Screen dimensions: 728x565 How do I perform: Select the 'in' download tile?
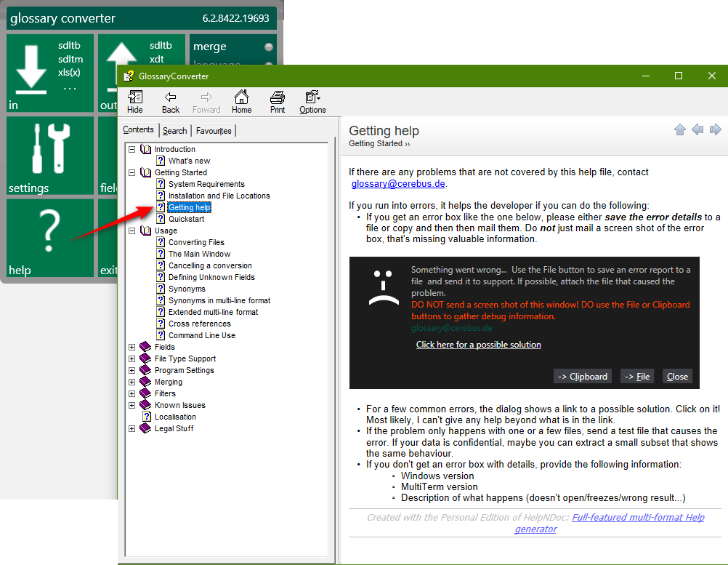(49, 73)
